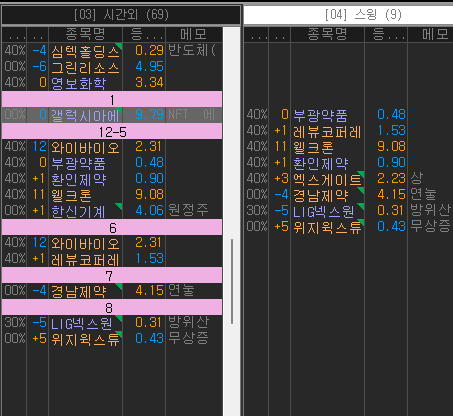Click the 2.23 change value

pyautogui.click(x=391, y=179)
